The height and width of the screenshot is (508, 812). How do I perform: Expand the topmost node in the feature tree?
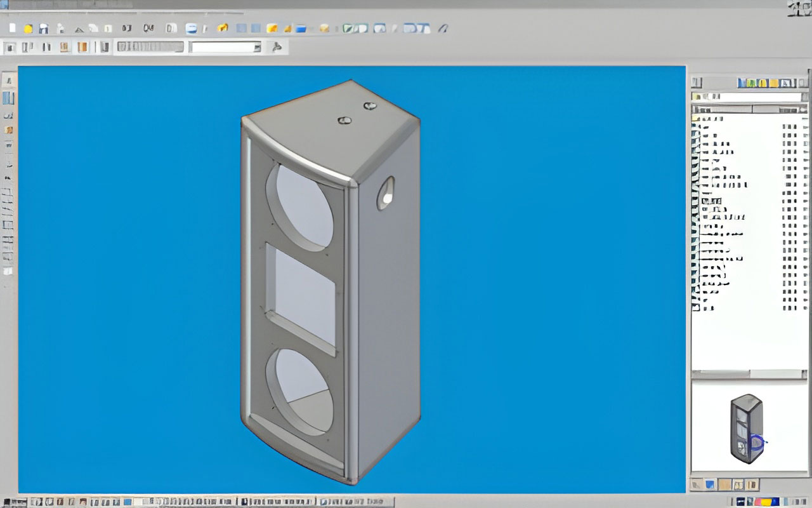point(696,118)
